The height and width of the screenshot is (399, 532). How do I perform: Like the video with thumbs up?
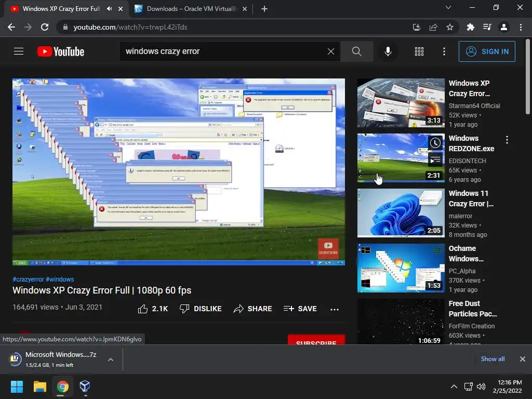click(153, 309)
